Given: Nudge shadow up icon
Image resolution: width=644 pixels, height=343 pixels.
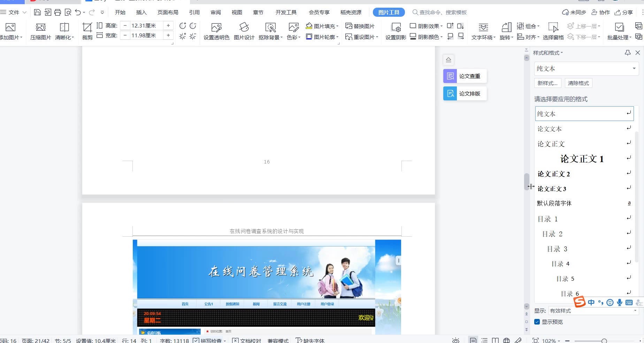Looking at the screenshot, I should [450, 26].
